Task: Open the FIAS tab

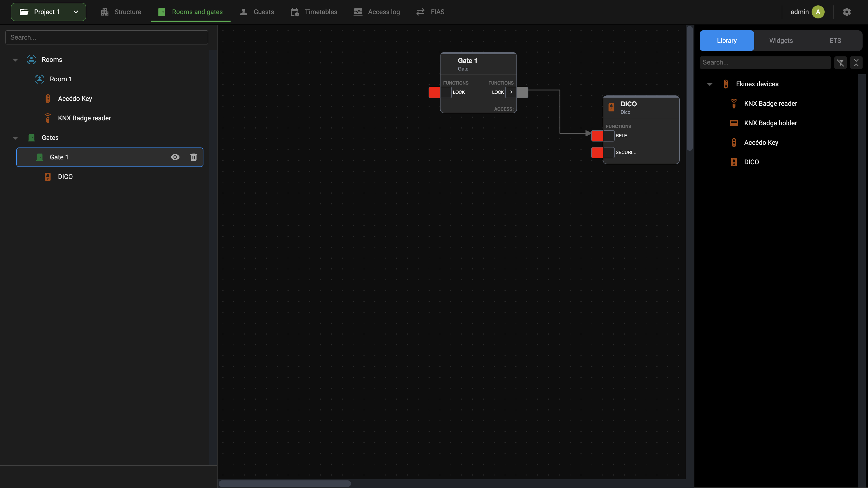Action: pyautogui.click(x=430, y=12)
